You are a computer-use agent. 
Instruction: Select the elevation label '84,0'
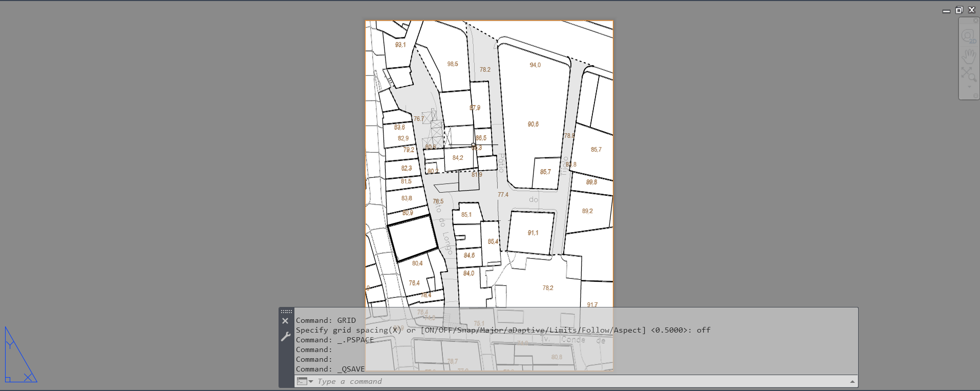(x=468, y=273)
